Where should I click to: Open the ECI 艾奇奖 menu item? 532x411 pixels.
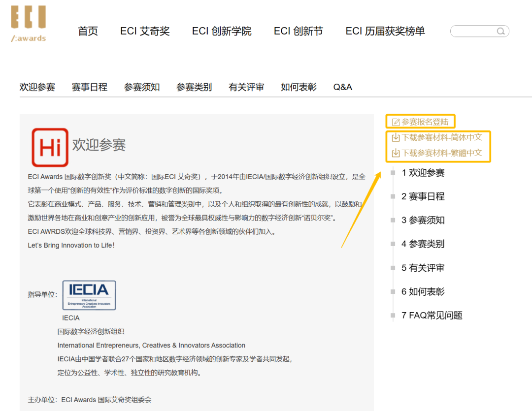point(145,31)
